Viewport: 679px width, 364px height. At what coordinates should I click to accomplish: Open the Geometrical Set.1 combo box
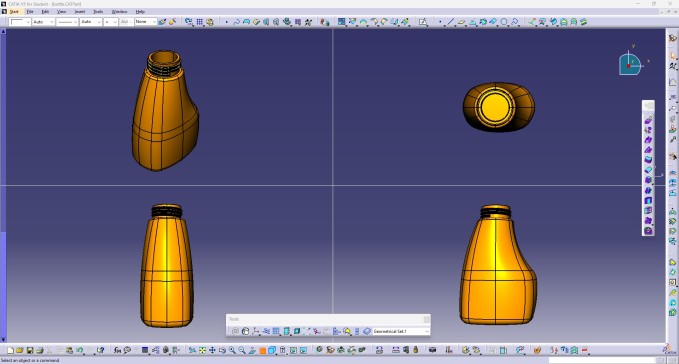click(401, 331)
